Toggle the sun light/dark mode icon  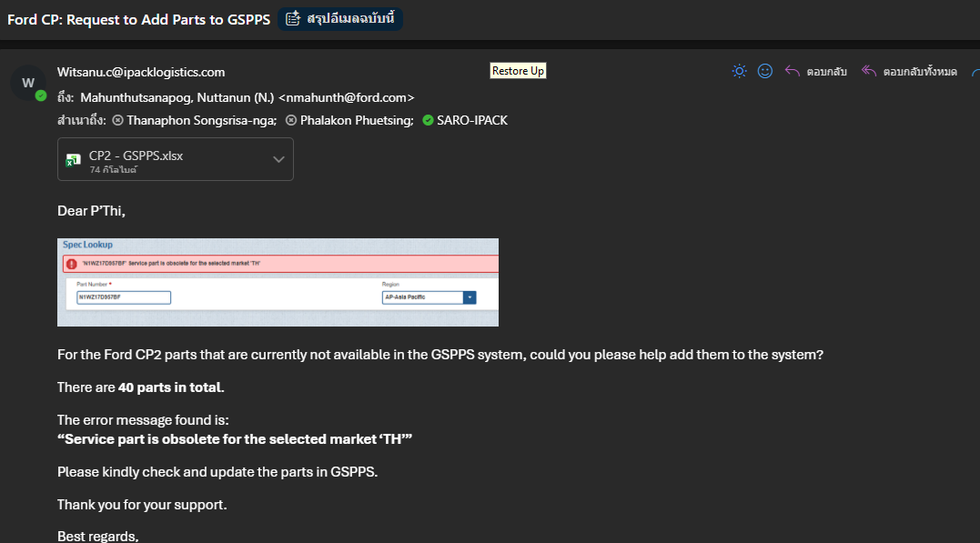[740, 71]
